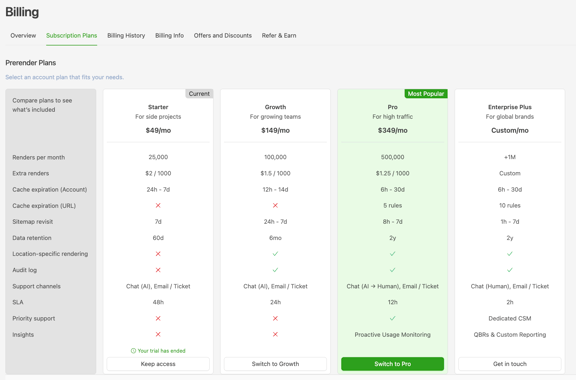Click the '48h' SLA value
This screenshot has width=576, height=380.
click(x=158, y=302)
